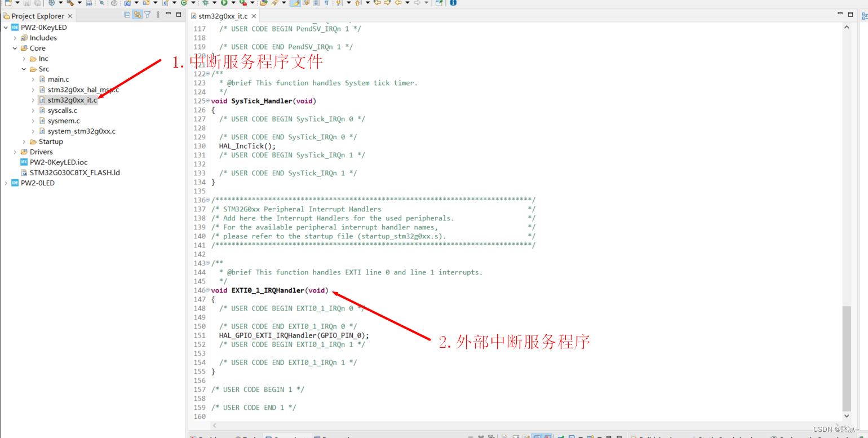Image resolution: width=868 pixels, height=438 pixels.
Task: Fold the comment block at line 143
Action: (208, 263)
